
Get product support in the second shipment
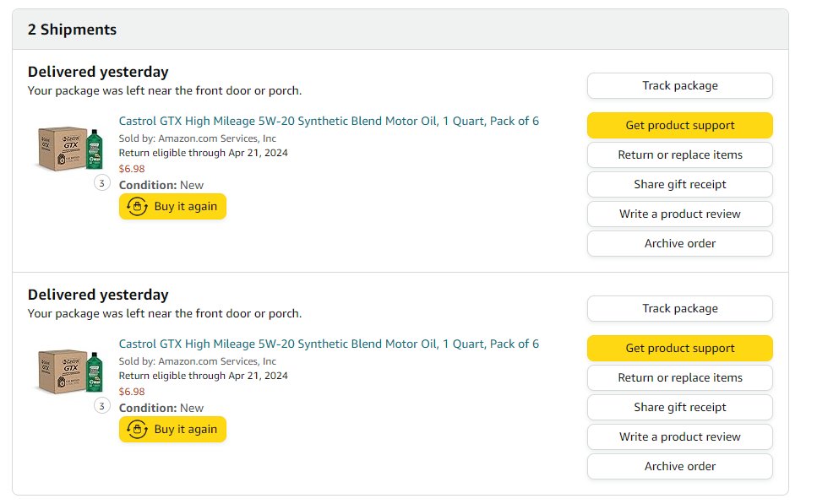(x=679, y=349)
